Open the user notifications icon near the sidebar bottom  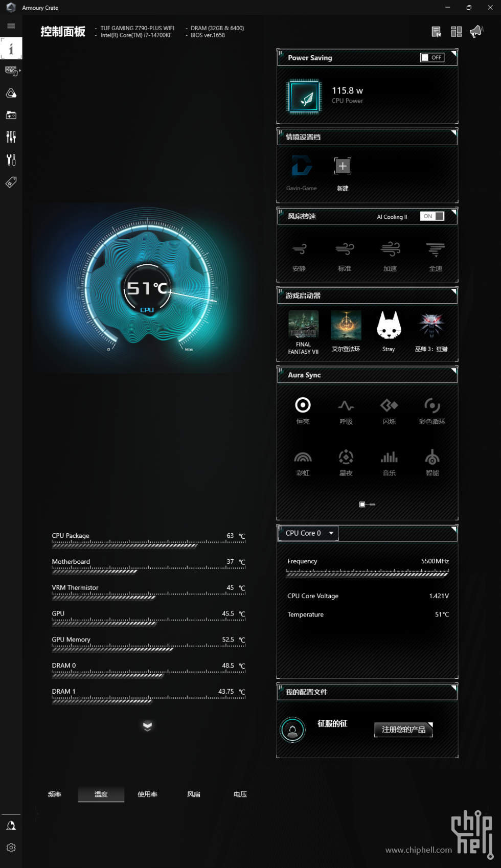click(x=11, y=826)
